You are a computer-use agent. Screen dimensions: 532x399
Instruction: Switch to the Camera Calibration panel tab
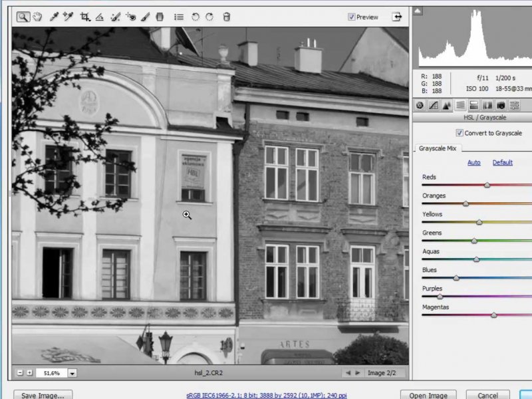(x=501, y=105)
